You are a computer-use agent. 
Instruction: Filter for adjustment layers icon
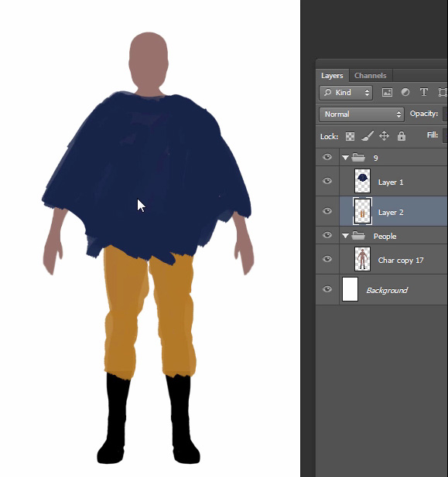pyautogui.click(x=405, y=92)
